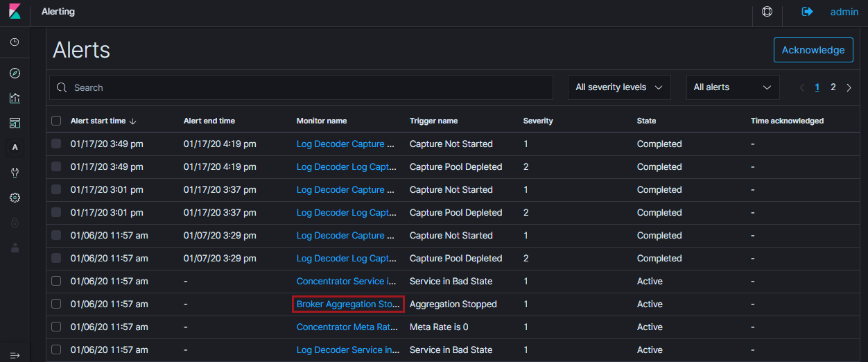This screenshot has height=362, width=868.
Task: Click the help icon in the top bar
Action: 767,12
